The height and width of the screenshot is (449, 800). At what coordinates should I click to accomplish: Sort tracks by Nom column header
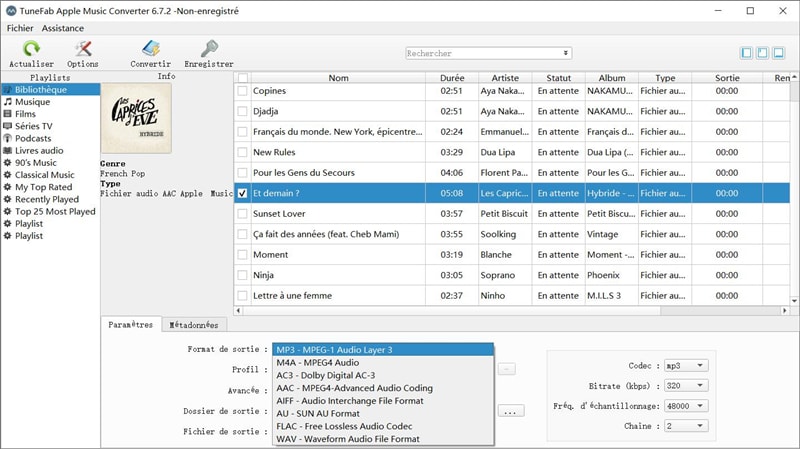click(x=338, y=78)
